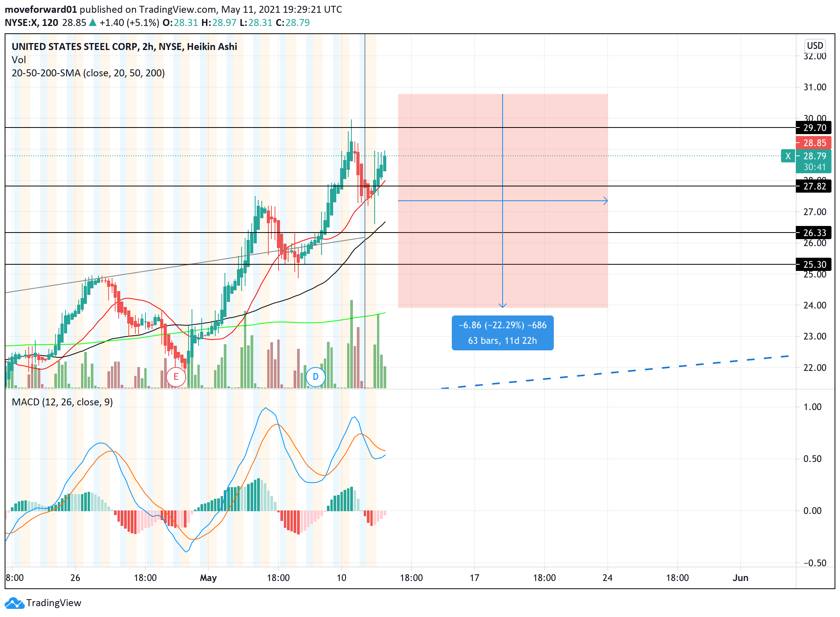
Task: Click the USD currency button
Action: [x=815, y=46]
